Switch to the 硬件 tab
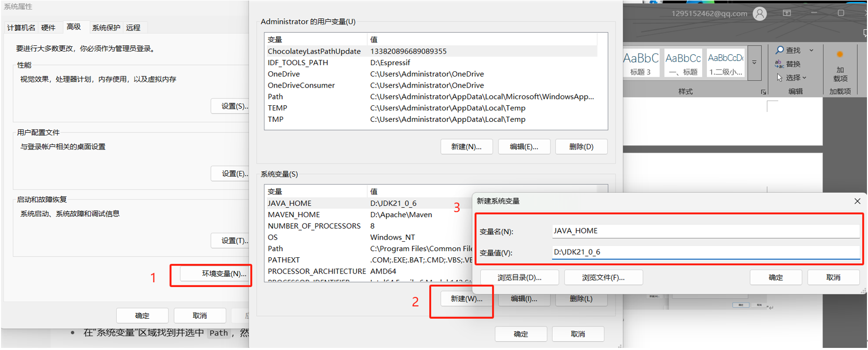 48,28
